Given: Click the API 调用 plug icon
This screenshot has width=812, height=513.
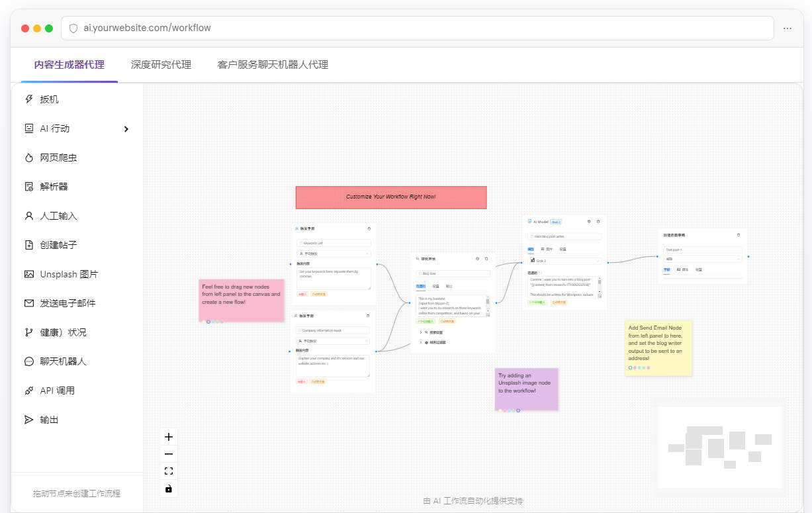Looking at the screenshot, I should click(x=28, y=391).
